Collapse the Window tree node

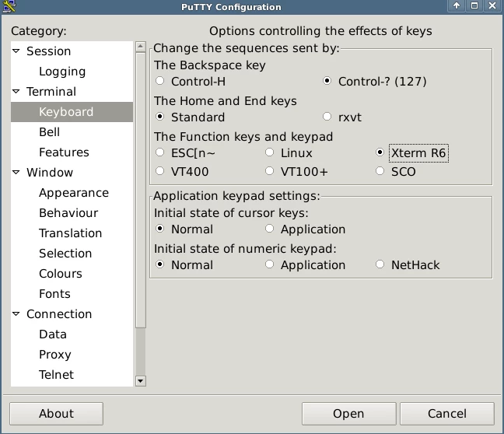[x=16, y=173]
